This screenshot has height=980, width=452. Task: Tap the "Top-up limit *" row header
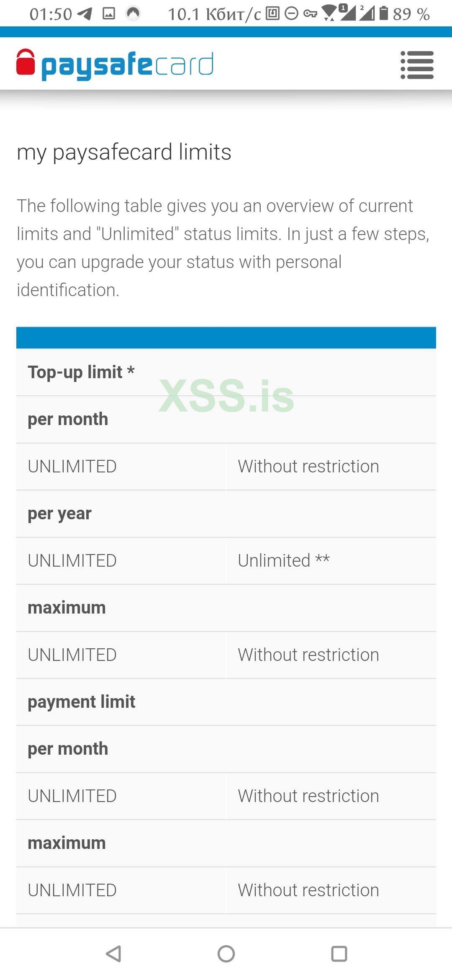[x=81, y=372]
